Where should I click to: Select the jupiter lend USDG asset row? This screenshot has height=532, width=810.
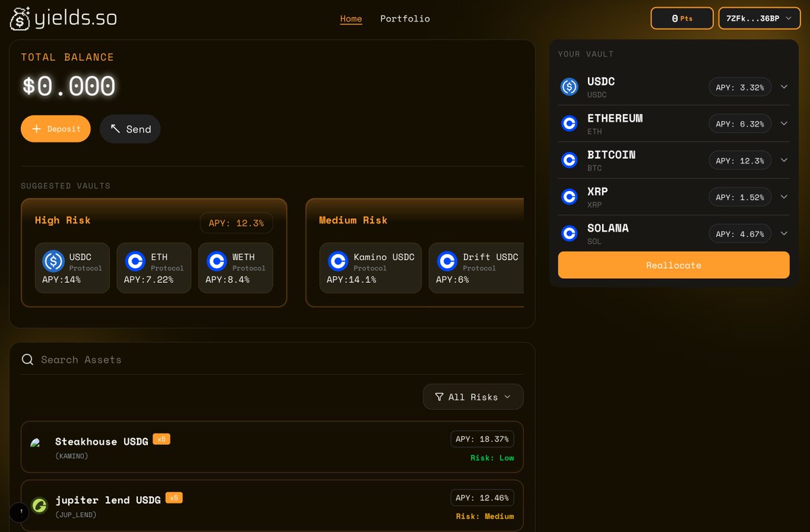[x=272, y=506]
